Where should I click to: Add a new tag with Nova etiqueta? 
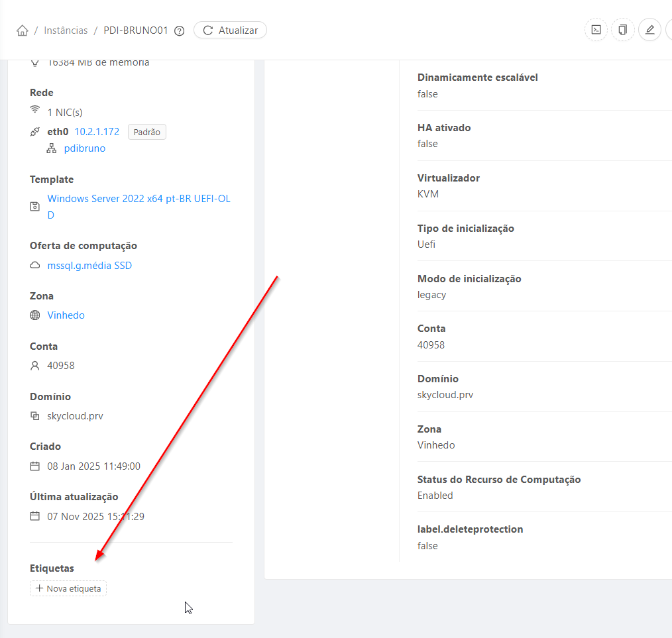click(68, 588)
